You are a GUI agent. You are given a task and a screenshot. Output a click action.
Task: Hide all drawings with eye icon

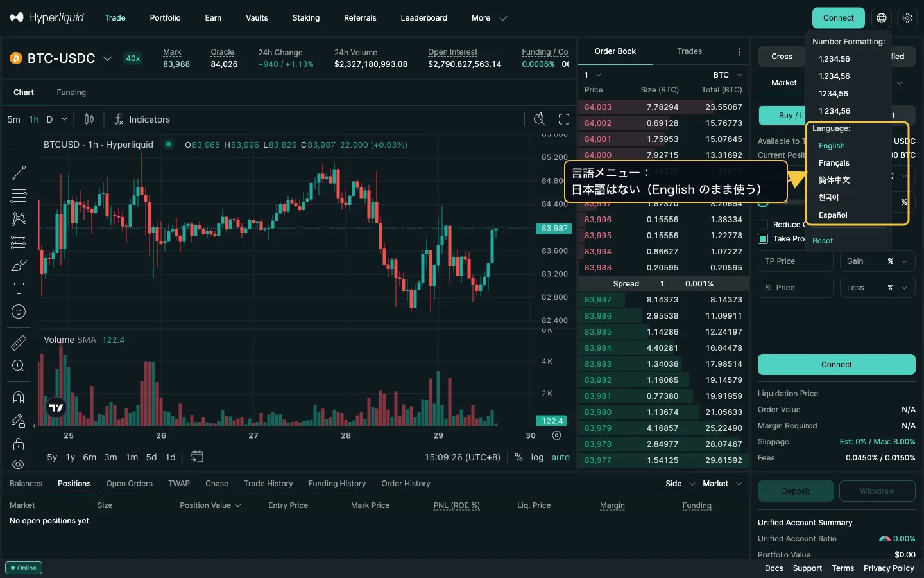click(x=19, y=464)
